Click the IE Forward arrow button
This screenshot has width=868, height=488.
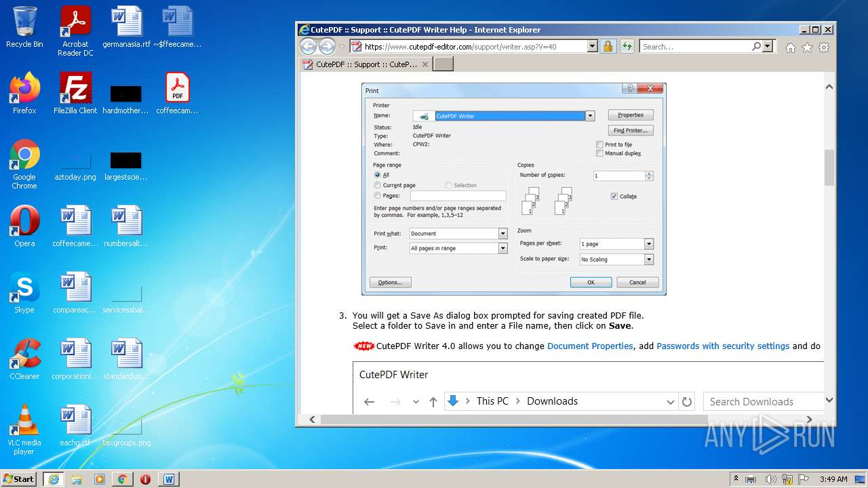click(327, 46)
